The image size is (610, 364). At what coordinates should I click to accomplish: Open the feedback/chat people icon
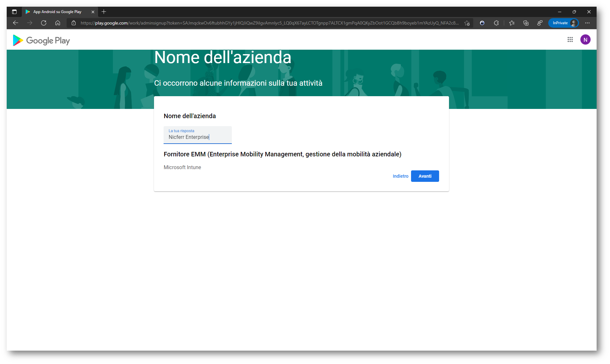540,23
